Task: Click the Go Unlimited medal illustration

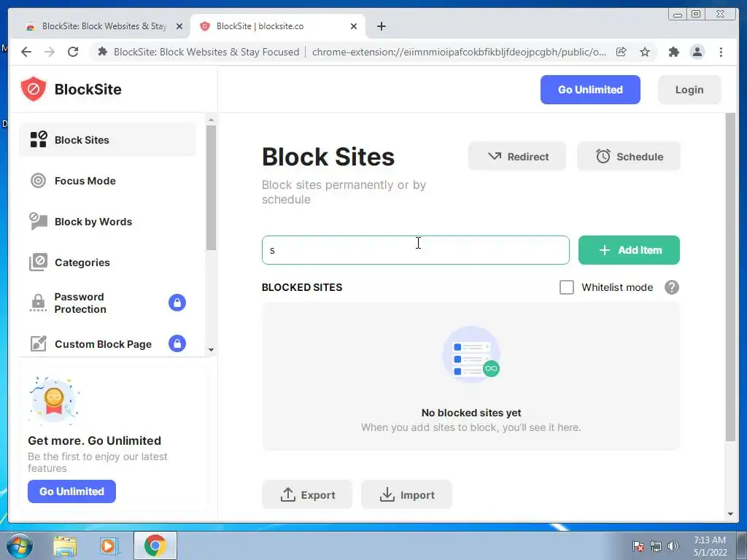Action: 54,400
